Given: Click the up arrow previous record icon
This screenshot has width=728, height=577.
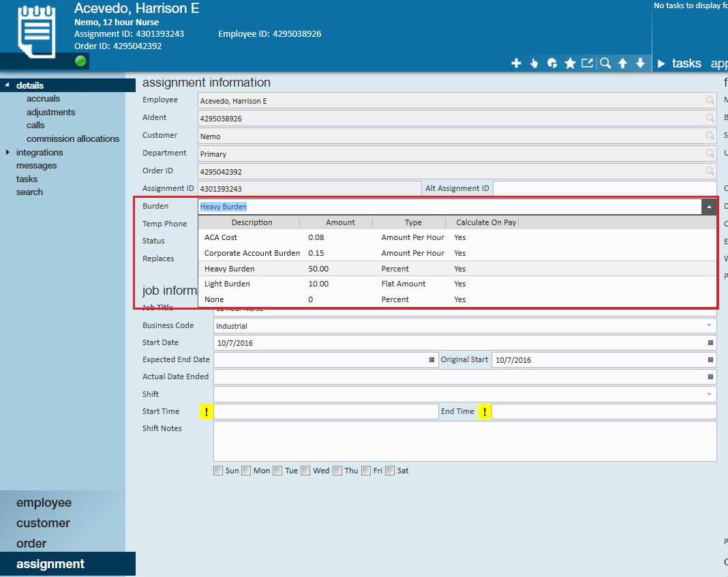Looking at the screenshot, I should (622, 63).
